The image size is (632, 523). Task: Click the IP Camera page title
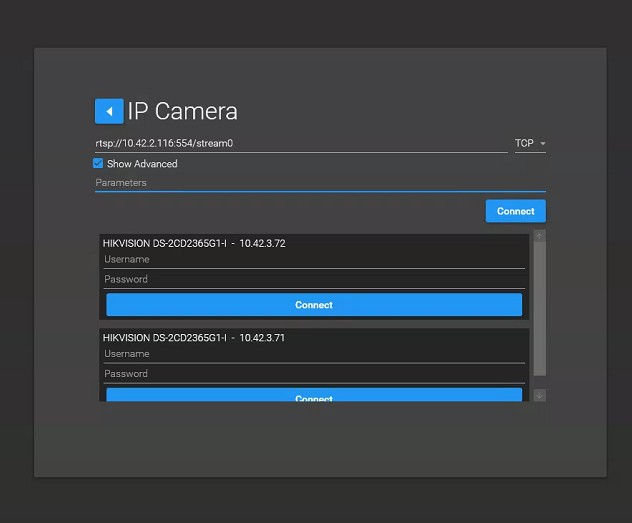pyautogui.click(x=182, y=111)
